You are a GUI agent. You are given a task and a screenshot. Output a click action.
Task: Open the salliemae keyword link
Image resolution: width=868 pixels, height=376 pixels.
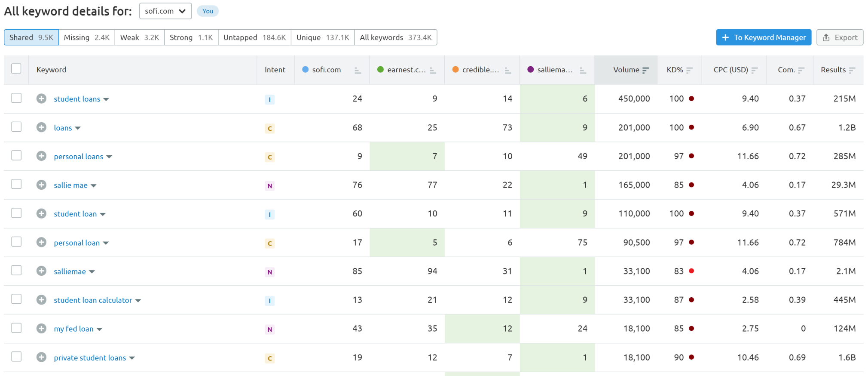pos(70,271)
